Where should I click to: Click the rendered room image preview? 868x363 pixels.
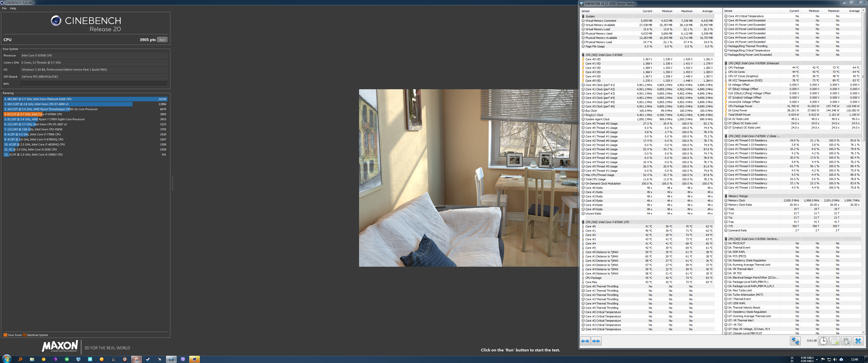click(x=468, y=178)
